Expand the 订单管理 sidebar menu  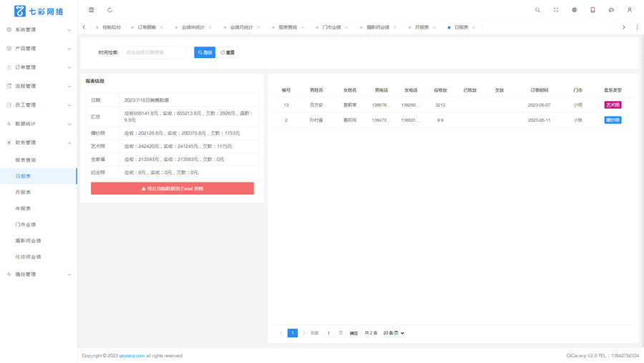[39, 67]
